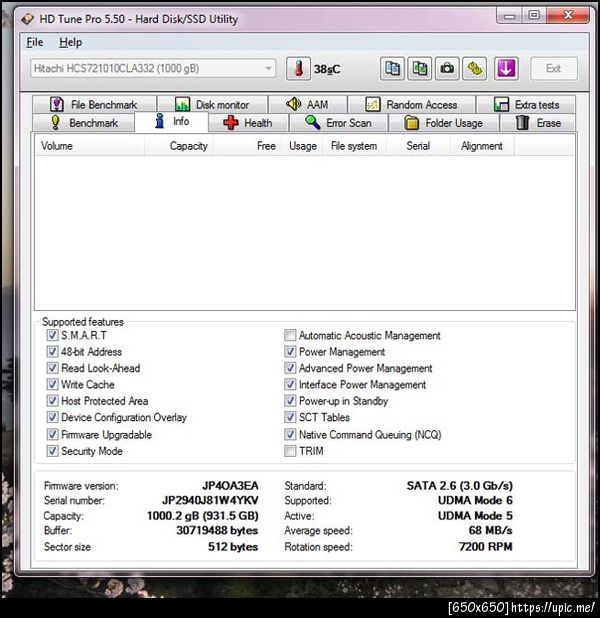Click the copy text to clipboard icon
The image size is (600, 618).
[392, 69]
